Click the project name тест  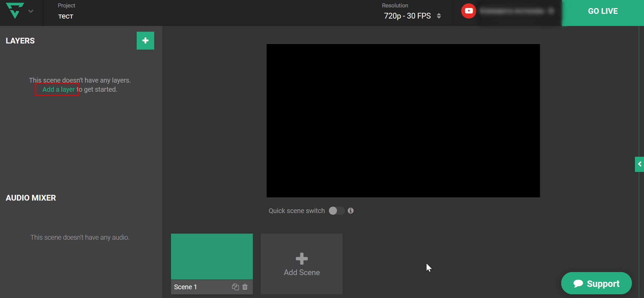click(66, 17)
